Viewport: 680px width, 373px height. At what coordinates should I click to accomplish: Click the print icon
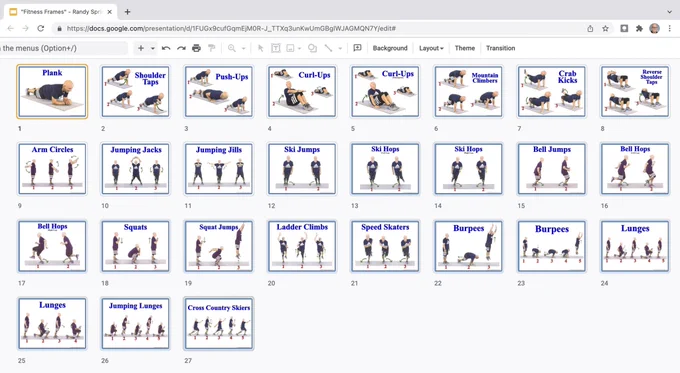[x=196, y=48]
